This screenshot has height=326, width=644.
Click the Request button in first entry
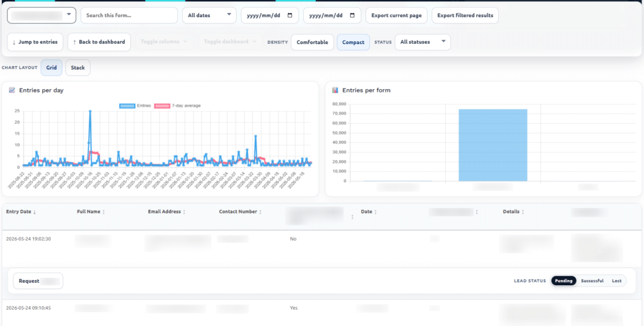[38, 281]
